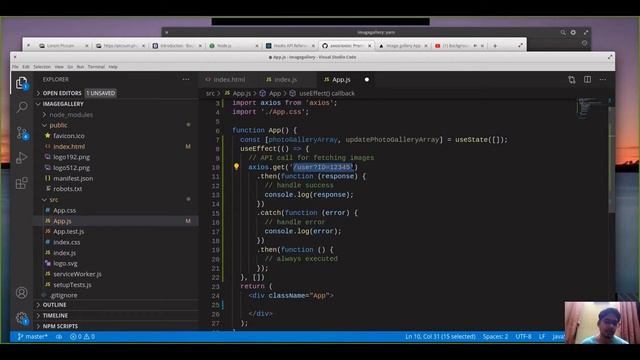Open the View menu
Viewport: 640px width, 360px height.
coord(59,67)
